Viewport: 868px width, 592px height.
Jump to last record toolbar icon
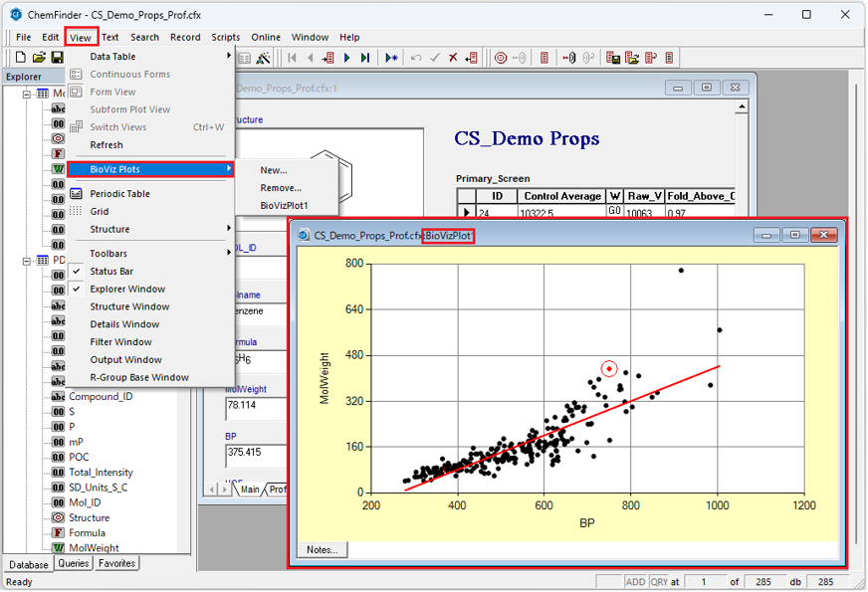pyautogui.click(x=365, y=58)
